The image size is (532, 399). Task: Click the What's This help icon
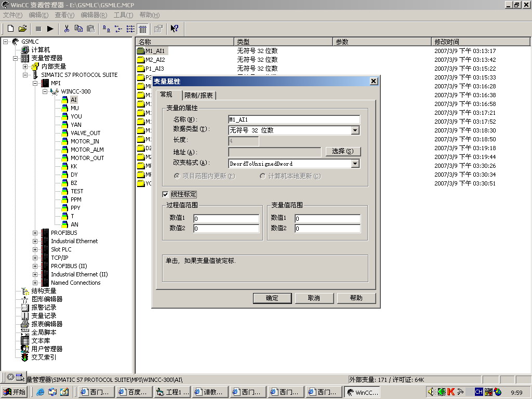(x=175, y=29)
